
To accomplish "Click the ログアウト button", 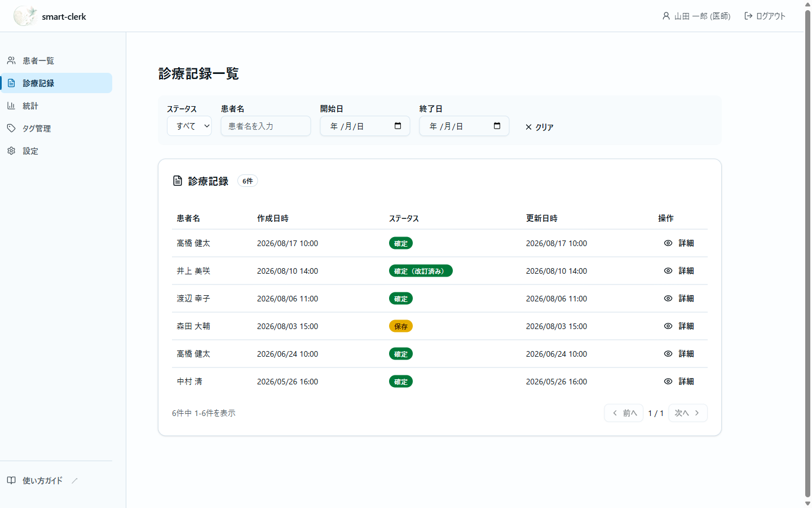I will pos(765,16).
